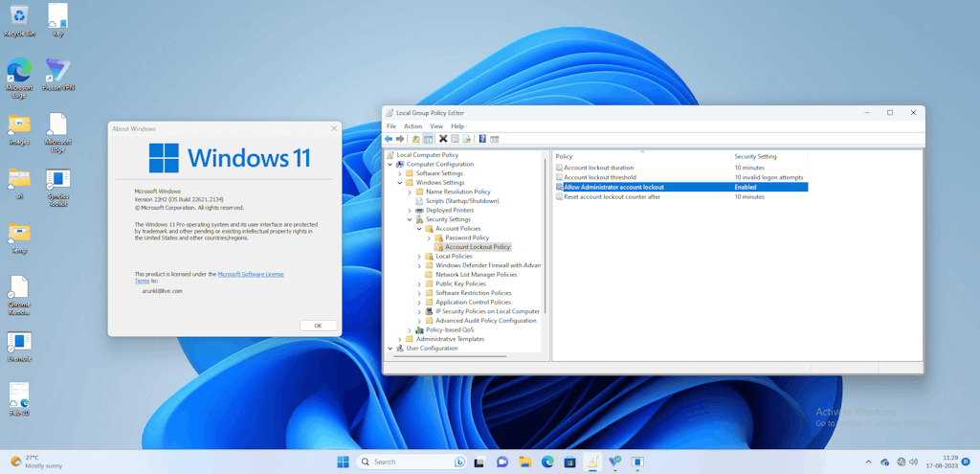
Task: Select the Proton VPN desktop shortcut
Action: click(58, 75)
